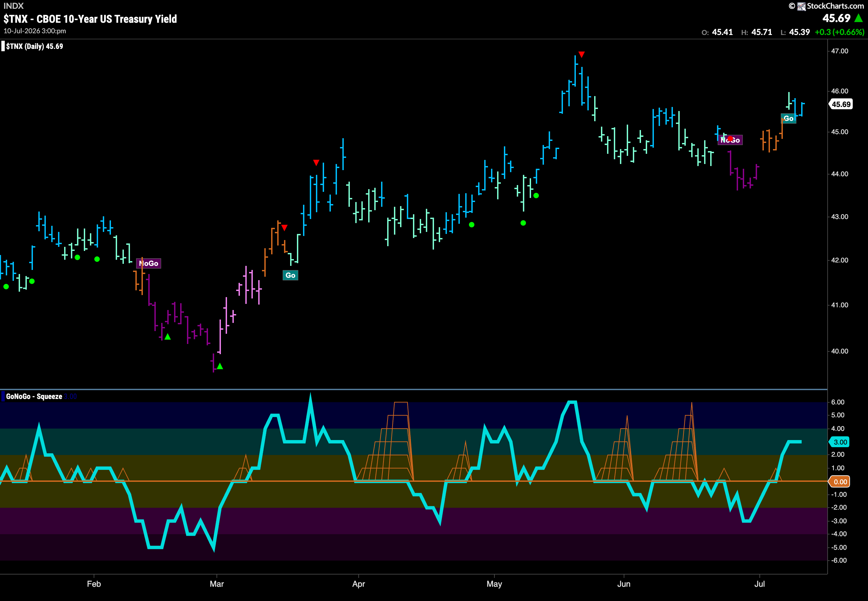Image resolution: width=868 pixels, height=601 pixels.
Task: Click the red triangle above May peak
Action: (x=581, y=55)
